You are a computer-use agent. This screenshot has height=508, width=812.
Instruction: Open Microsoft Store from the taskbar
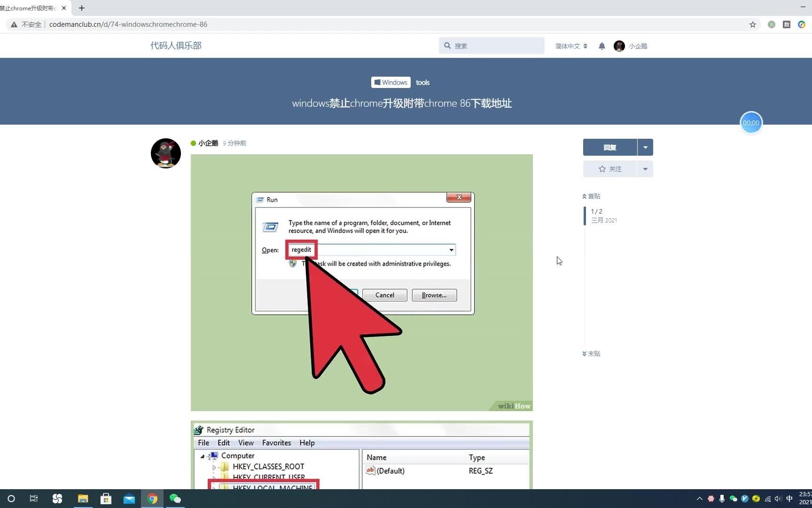(106, 499)
